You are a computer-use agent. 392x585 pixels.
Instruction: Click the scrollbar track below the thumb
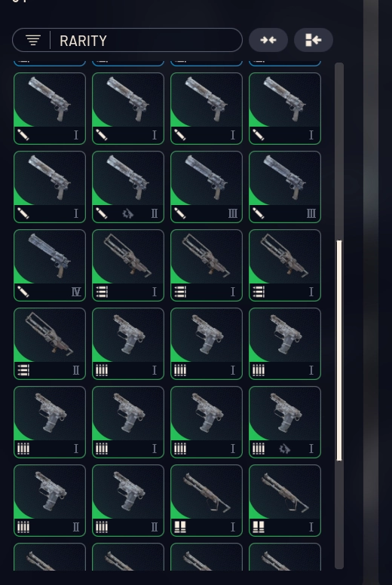pos(339,515)
